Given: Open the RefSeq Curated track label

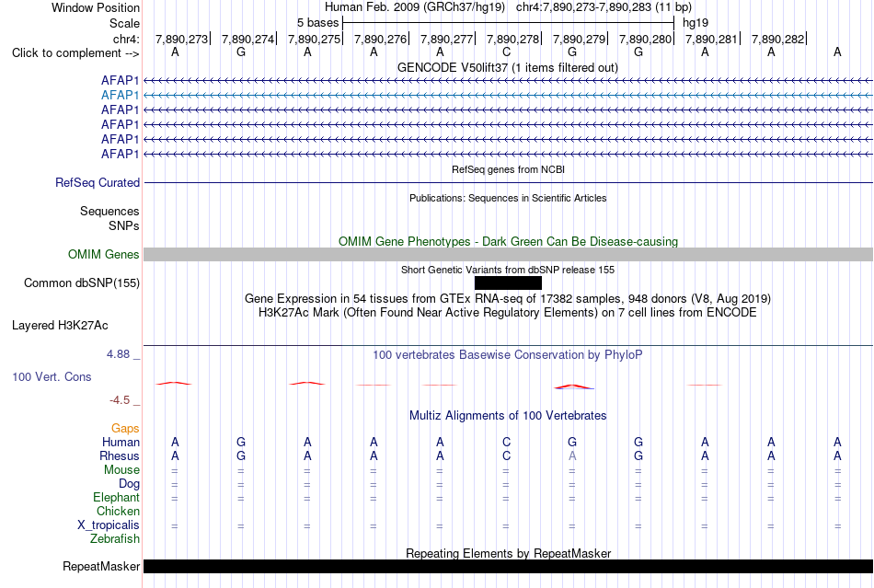Looking at the screenshot, I should [x=98, y=183].
